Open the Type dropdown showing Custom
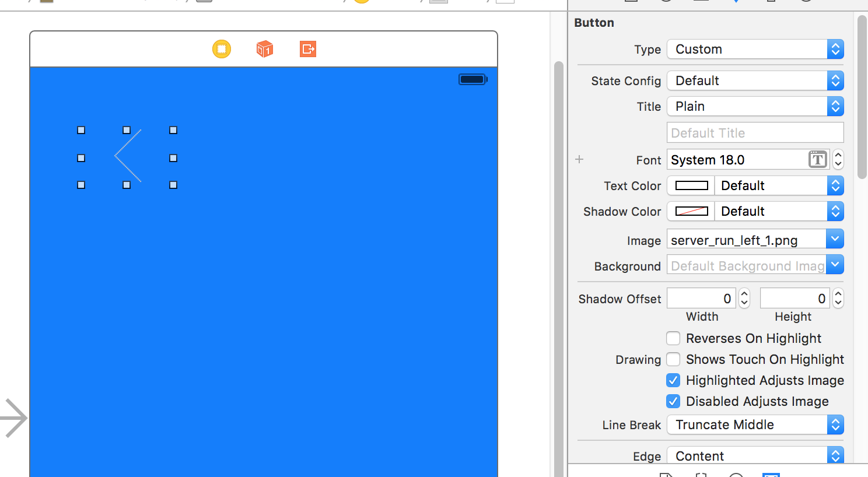 (755, 49)
